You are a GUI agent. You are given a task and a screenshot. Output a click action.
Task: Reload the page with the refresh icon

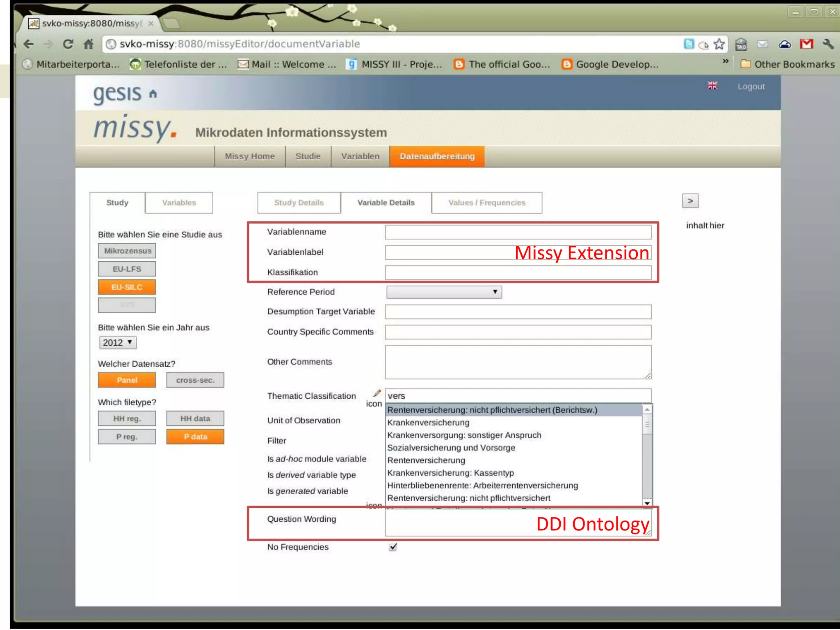coord(68,44)
